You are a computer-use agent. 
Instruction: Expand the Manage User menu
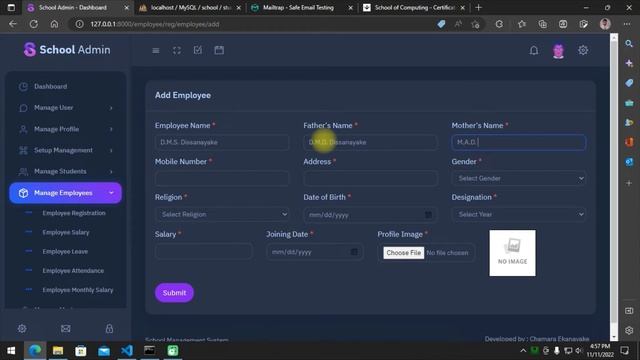coord(65,108)
